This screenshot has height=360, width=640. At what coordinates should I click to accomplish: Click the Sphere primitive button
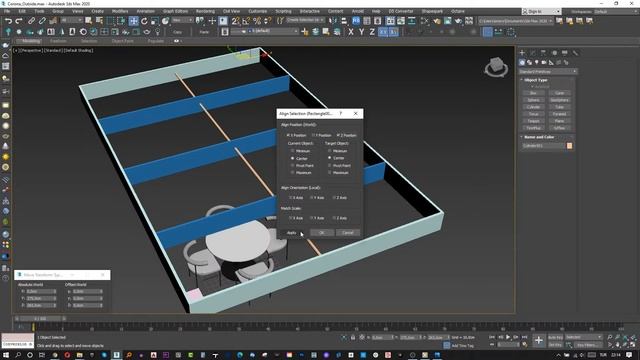[533, 100]
